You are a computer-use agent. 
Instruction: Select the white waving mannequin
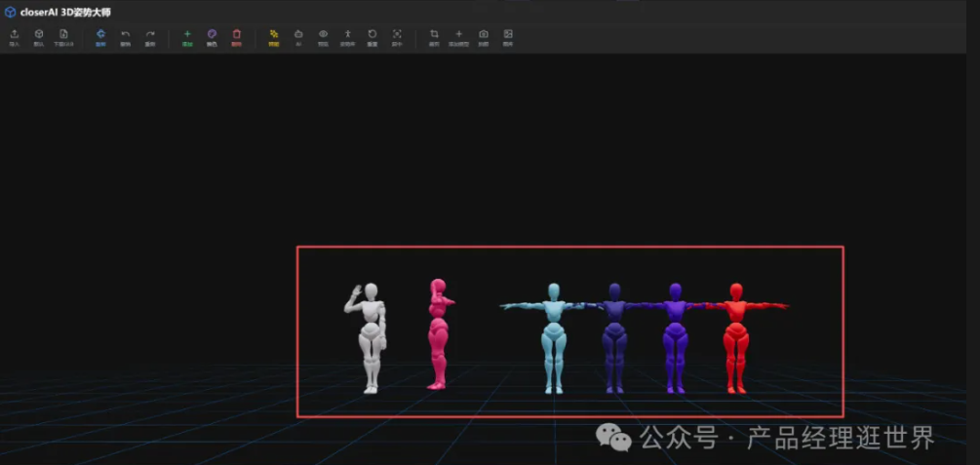(x=370, y=336)
